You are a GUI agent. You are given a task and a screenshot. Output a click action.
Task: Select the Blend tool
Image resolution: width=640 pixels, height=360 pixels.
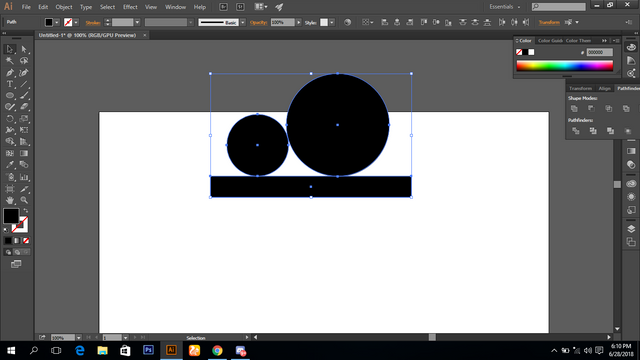click(x=24, y=165)
